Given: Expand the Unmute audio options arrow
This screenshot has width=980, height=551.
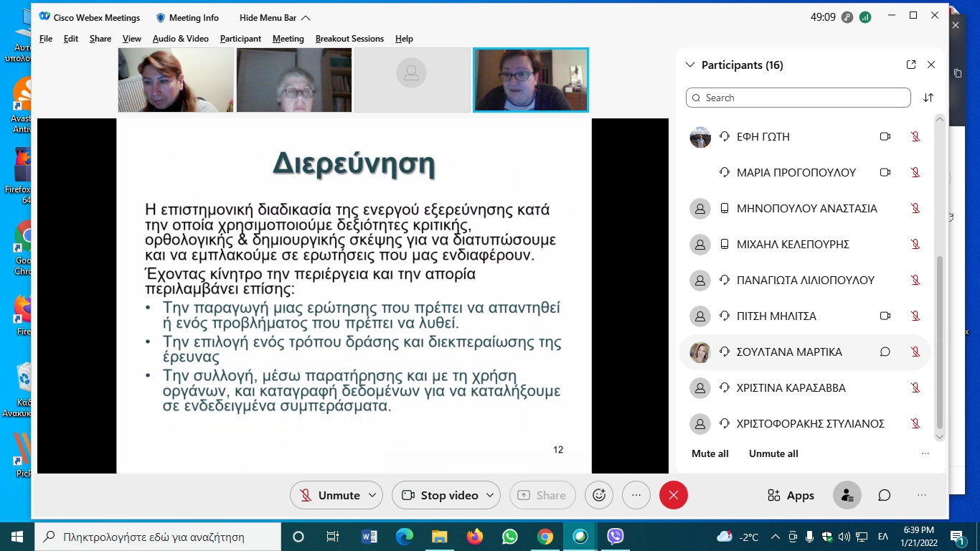Looking at the screenshot, I should (x=372, y=495).
